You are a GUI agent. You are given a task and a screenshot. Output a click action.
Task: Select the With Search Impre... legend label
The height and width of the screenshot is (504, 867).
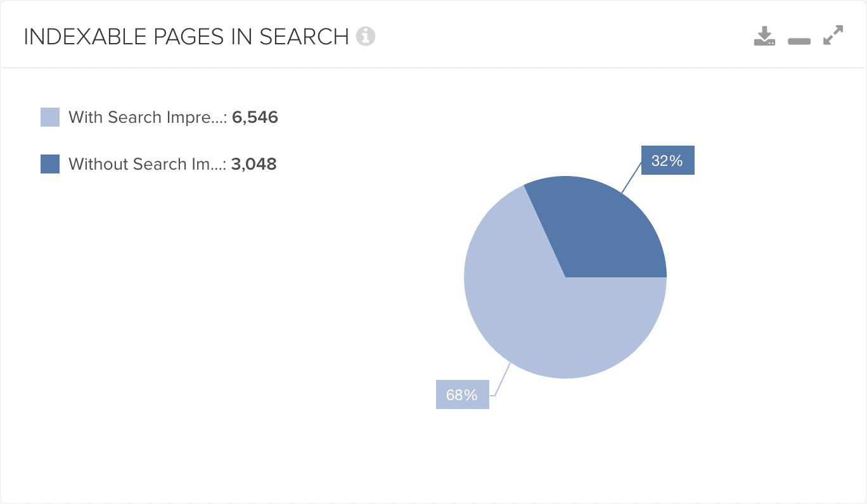(x=148, y=117)
